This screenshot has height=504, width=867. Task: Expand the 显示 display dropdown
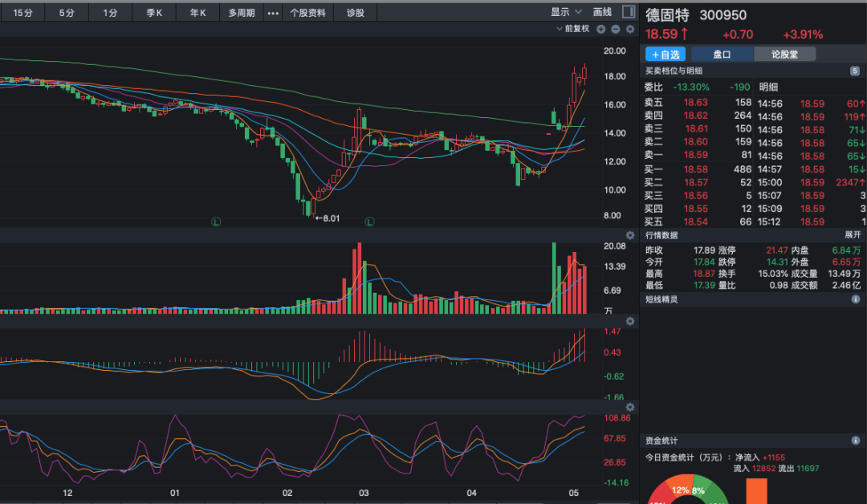coord(566,11)
